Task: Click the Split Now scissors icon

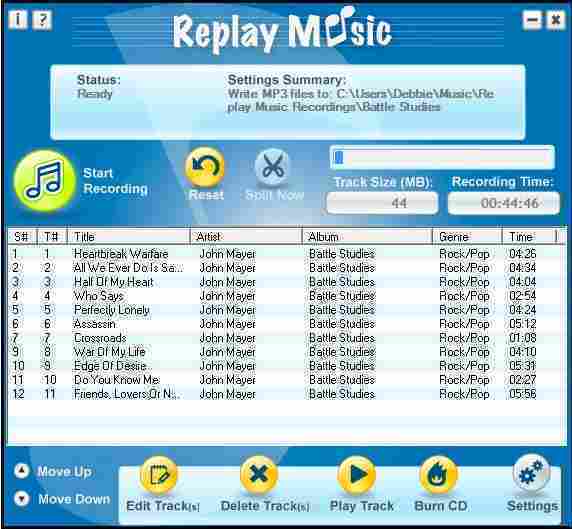Action: pos(272,167)
